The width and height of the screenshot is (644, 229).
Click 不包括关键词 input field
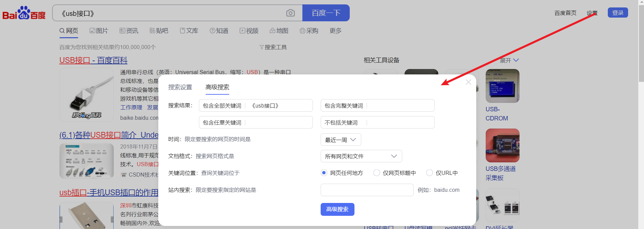tap(377, 122)
